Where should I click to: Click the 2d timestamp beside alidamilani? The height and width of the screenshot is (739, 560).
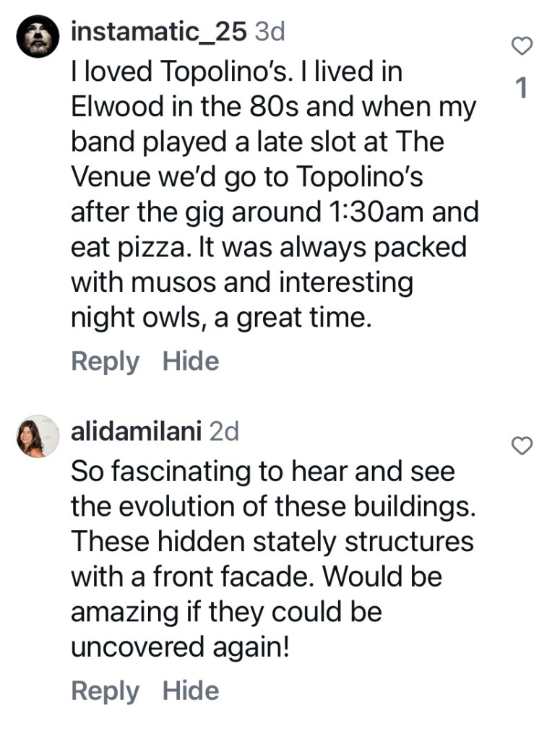(223, 431)
